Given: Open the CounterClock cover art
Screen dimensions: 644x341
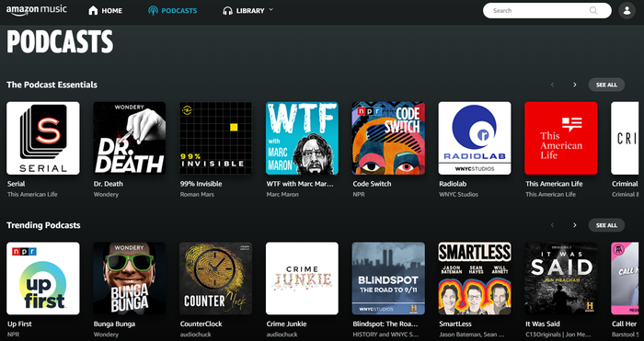Looking at the screenshot, I should pos(215,278).
